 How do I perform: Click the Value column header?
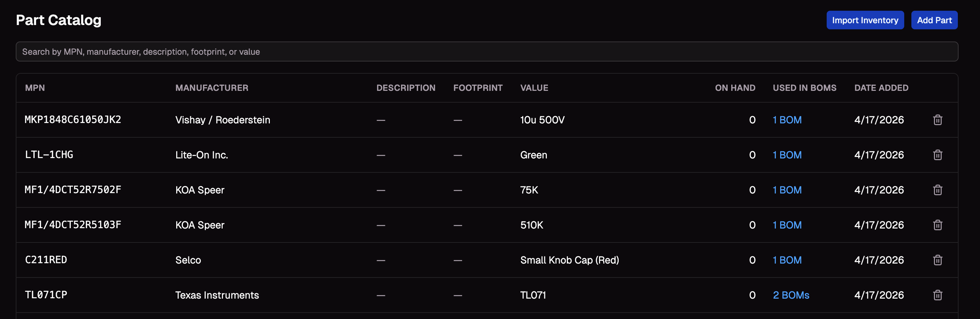[x=534, y=88]
